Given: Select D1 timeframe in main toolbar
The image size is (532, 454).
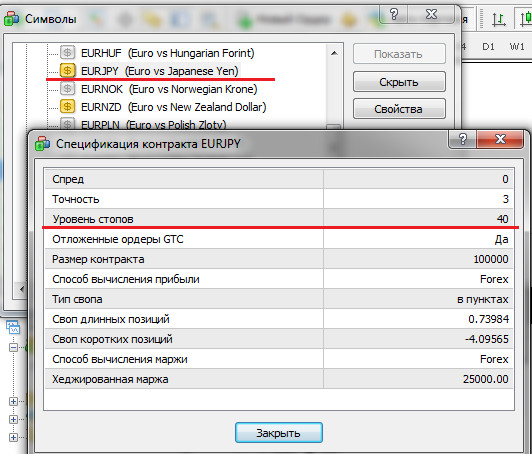Looking at the screenshot, I should 488,46.
